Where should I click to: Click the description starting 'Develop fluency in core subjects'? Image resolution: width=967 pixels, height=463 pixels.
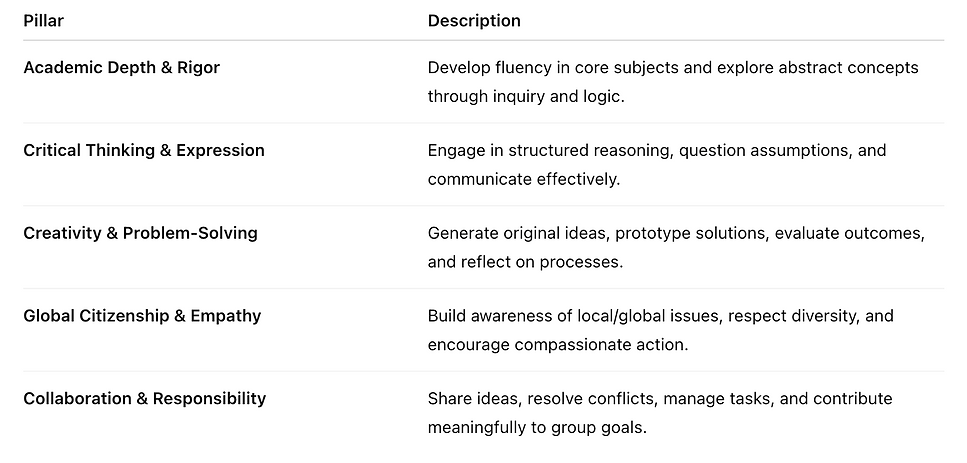coord(672,68)
